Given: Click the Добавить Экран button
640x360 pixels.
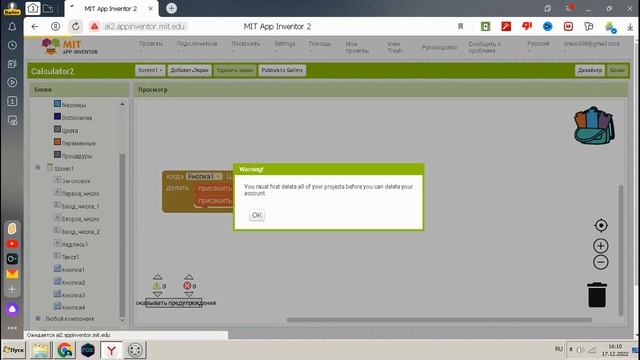Looking at the screenshot, I should [x=189, y=70].
